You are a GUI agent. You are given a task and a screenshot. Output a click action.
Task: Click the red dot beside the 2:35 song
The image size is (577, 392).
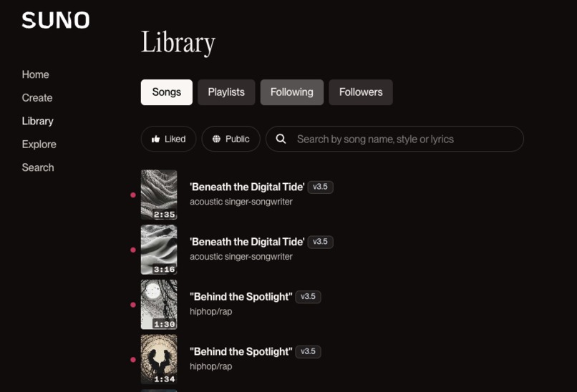pyautogui.click(x=133, y=195)
